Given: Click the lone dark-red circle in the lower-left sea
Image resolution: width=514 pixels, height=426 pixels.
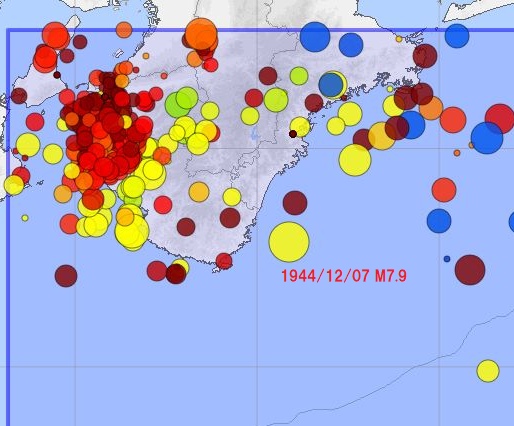Looking at the screenshot, I should [66, 276].
